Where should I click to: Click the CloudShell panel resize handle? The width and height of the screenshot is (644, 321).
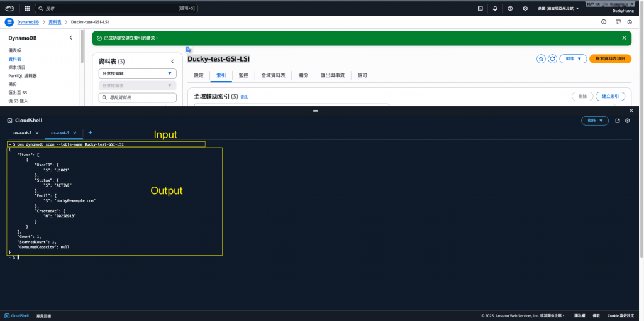click(316, 111)
